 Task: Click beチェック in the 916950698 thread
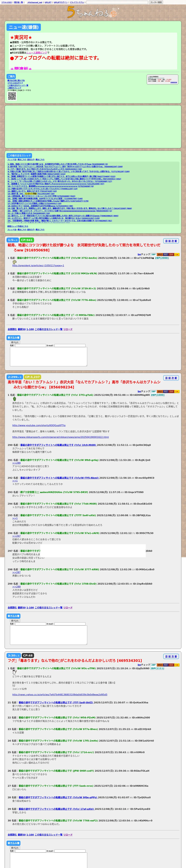[144, 254]
